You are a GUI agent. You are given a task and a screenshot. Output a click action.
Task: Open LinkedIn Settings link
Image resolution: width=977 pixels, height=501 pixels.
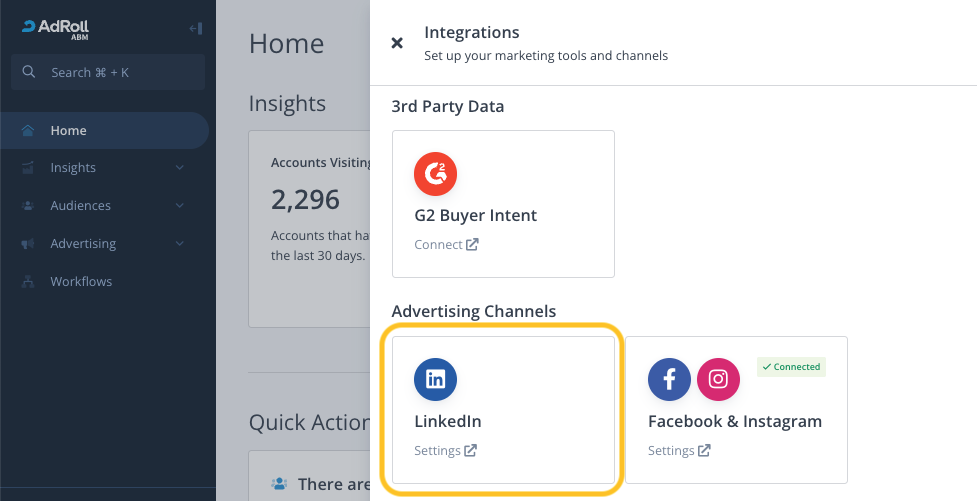coord(445,451)
